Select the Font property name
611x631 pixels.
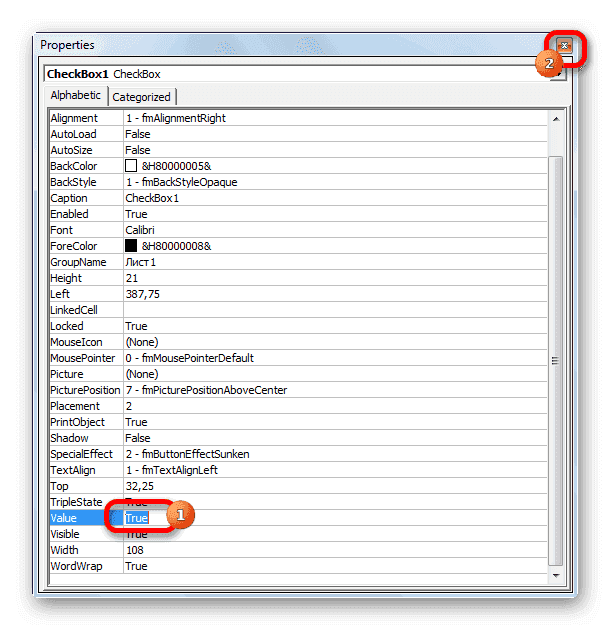(62, 230)
